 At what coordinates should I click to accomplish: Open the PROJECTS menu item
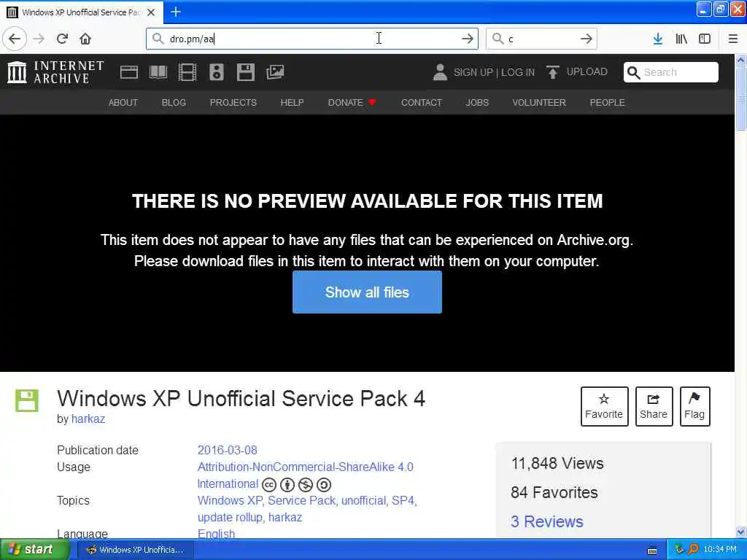coord(233,102)
